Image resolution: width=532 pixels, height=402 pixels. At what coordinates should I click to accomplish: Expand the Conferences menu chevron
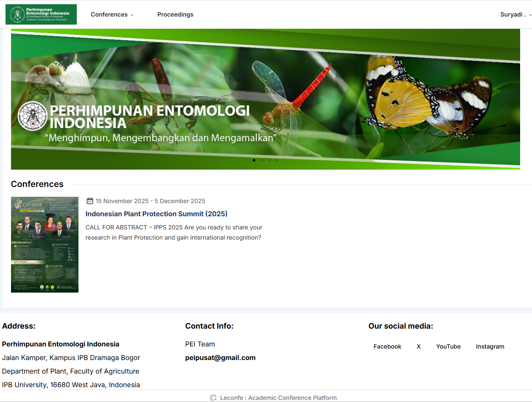(x=132, y=15)
